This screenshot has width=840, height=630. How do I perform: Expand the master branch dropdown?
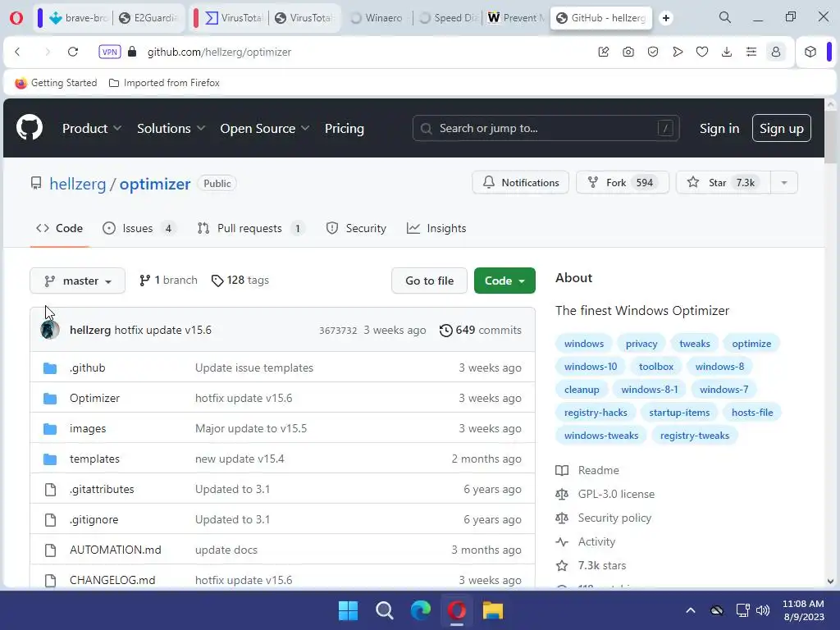click(x=78, y=281)
